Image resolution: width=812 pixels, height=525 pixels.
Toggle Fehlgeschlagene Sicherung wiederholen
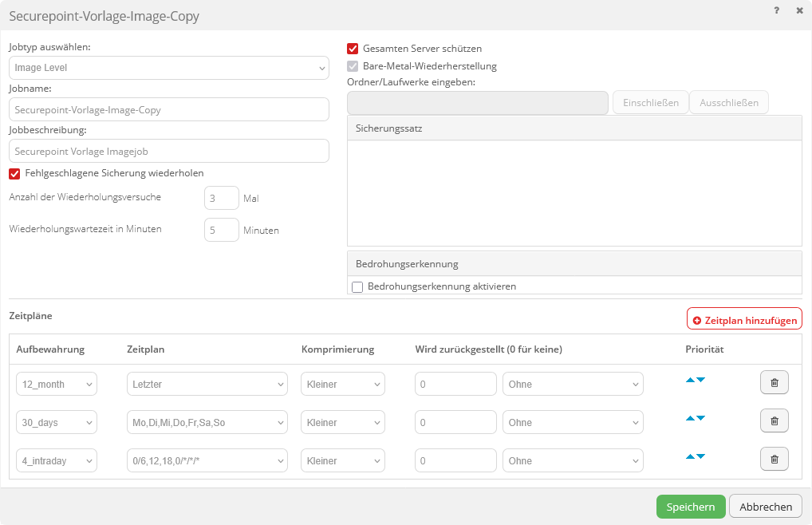[14, 173]
